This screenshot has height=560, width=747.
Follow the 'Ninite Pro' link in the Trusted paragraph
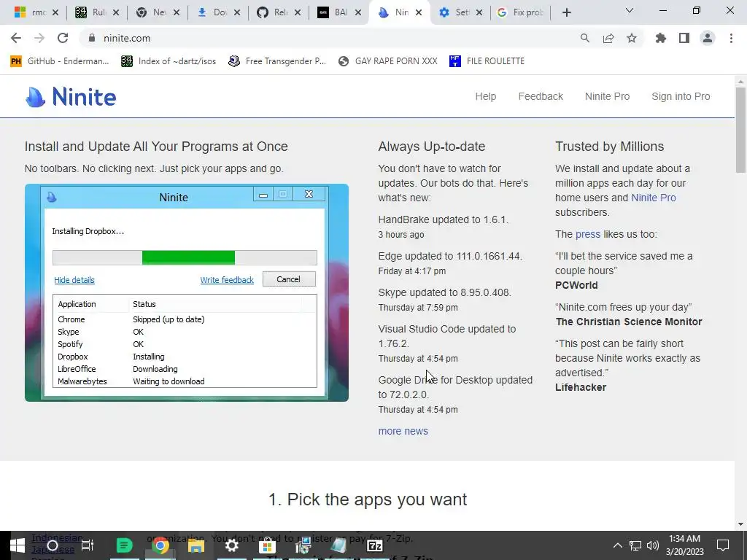tap(653, 198)
